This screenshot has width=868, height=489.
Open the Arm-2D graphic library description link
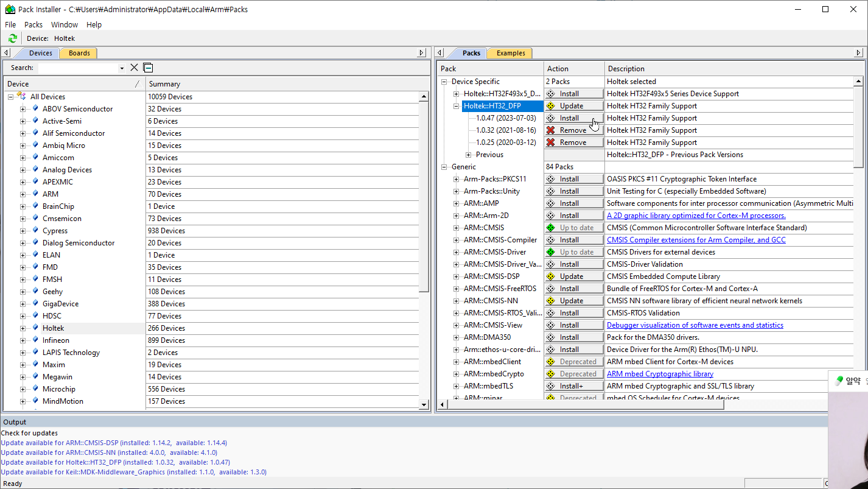pyautogui.click(x=696, y=216)
